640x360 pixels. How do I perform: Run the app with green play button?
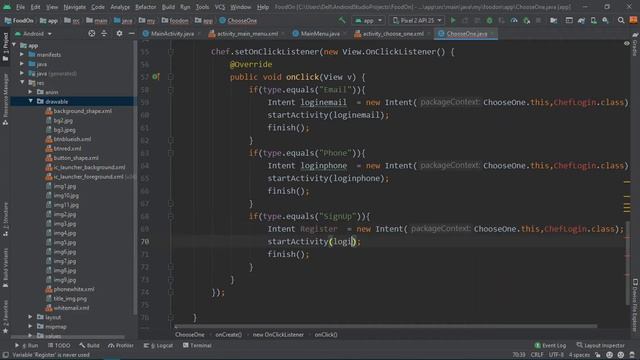pos(453,20)
